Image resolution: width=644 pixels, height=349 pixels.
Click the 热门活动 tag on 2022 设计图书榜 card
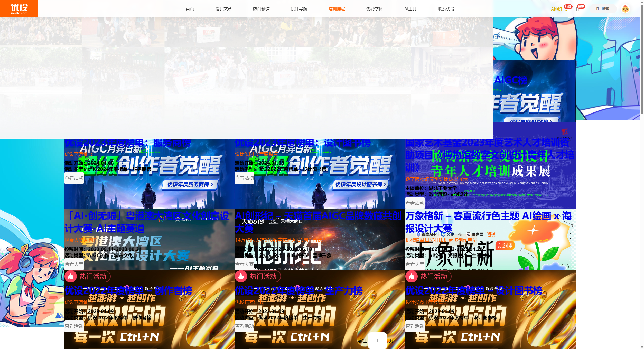pos(428,276)
